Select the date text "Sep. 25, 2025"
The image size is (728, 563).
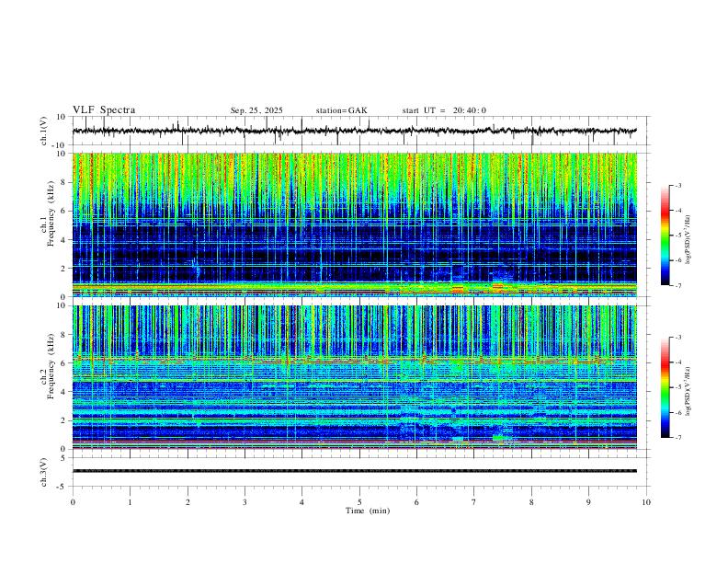[256, 110]
